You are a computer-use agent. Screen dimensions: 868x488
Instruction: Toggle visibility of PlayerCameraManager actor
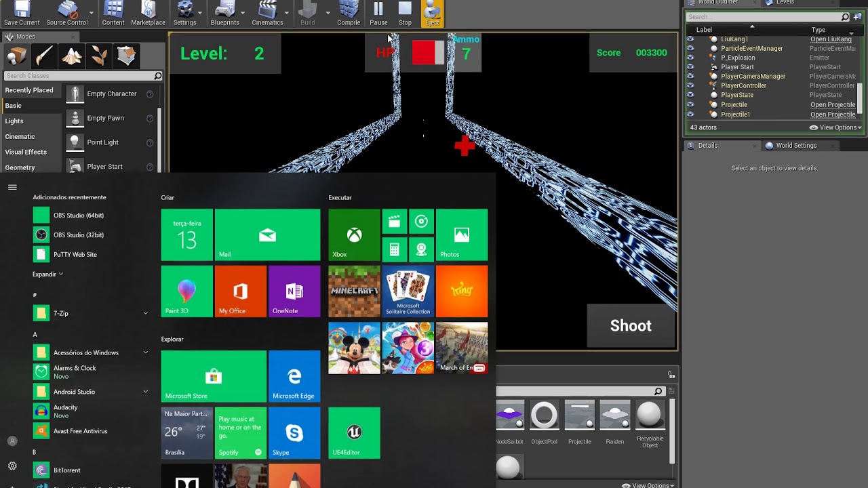click(x=690, y=77)
